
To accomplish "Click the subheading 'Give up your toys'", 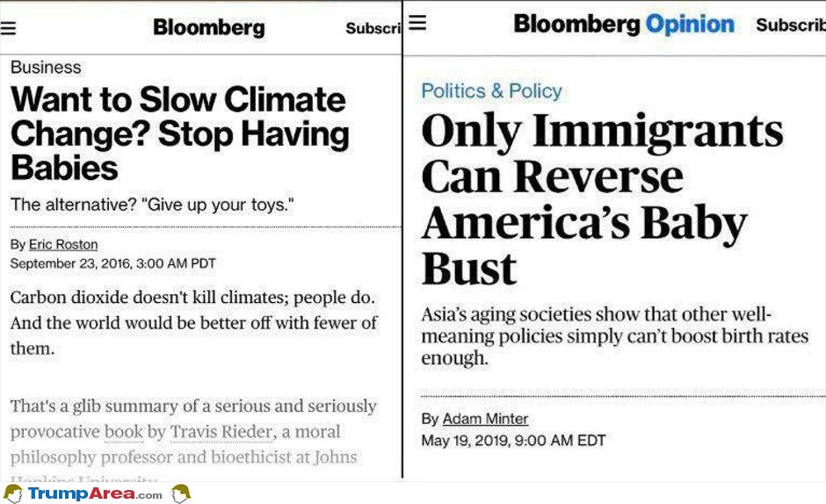I will click(152, 205).
